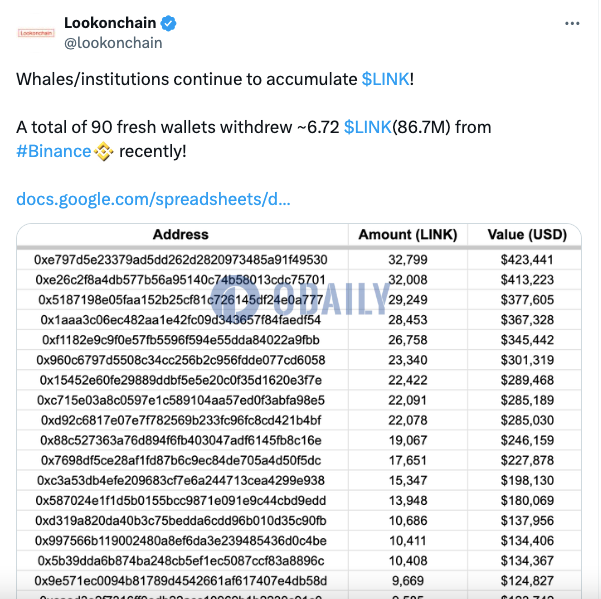Click address starting with 0xe797d5e2

[181, 260]
